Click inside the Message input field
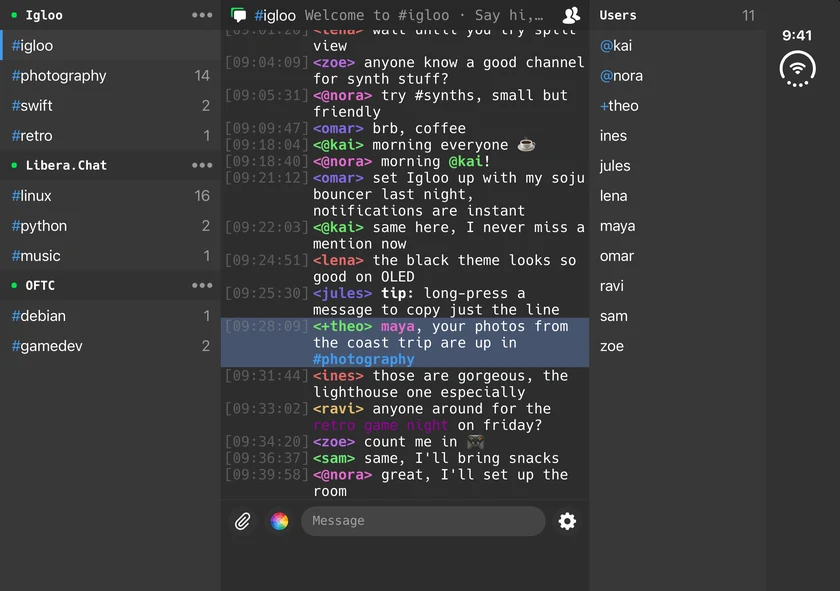This screenshot has width=840, height=591. (x=423, y=521)
